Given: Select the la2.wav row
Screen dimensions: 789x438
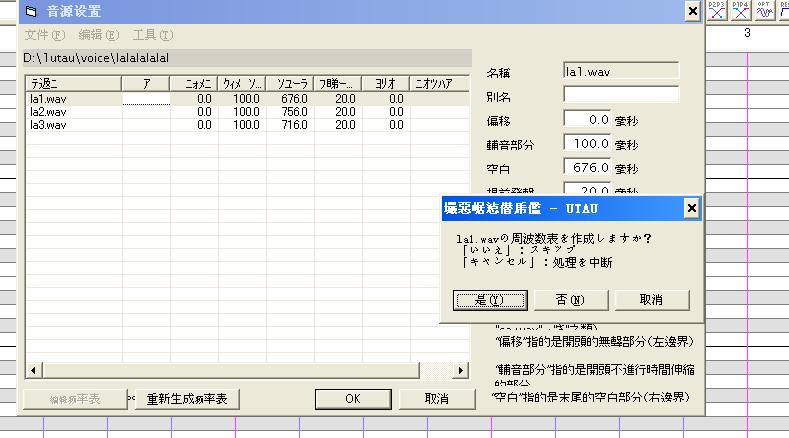Looking at the screenshot, I should point(247,112).
